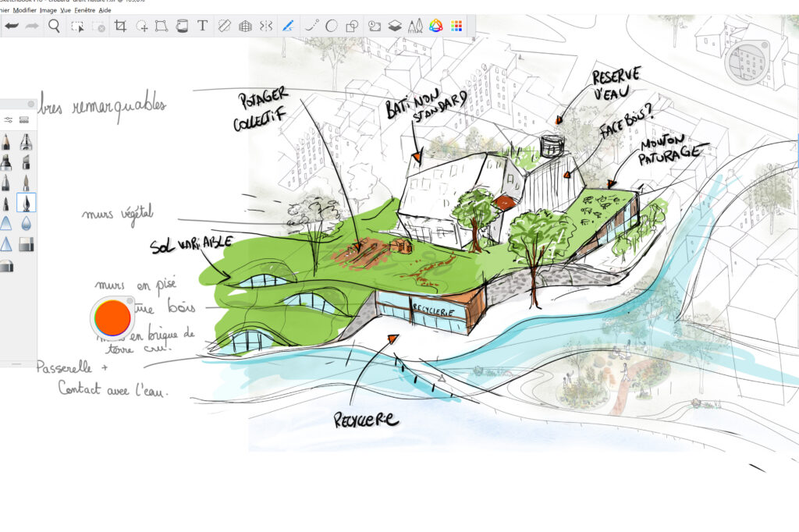Click the Deselect icon with the x

click(99, 27)
